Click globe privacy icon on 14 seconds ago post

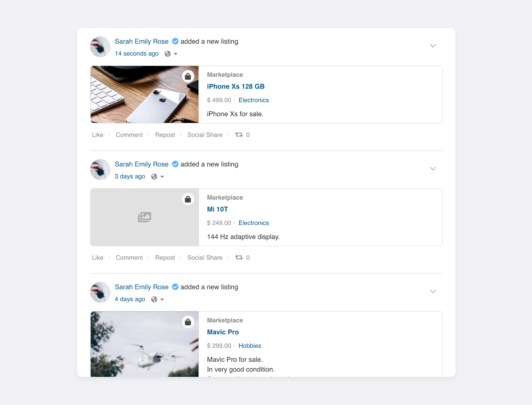coord(167,54)
